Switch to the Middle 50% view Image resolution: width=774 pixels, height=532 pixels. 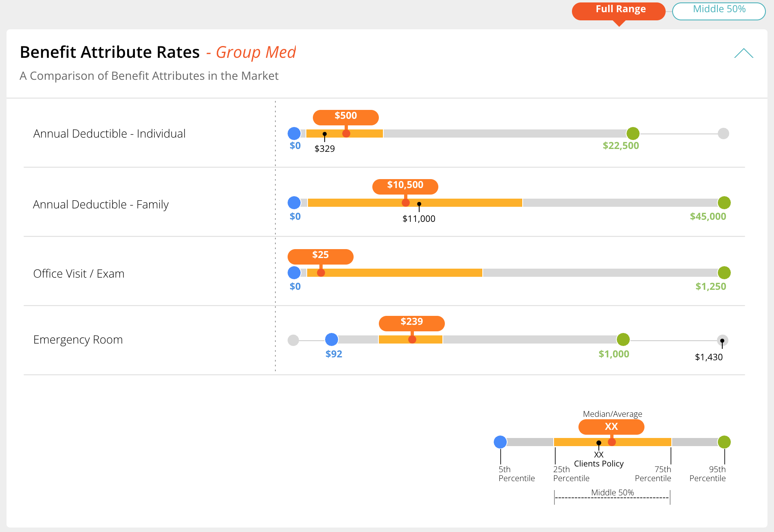pyautogui.click(x=719, y=11)
